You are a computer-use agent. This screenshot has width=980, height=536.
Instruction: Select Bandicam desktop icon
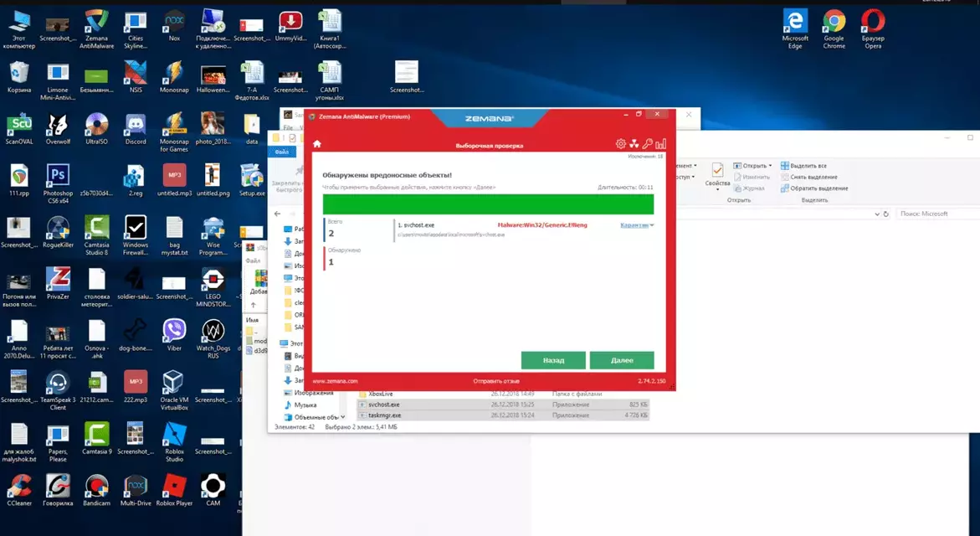click(x=96, y=490)
